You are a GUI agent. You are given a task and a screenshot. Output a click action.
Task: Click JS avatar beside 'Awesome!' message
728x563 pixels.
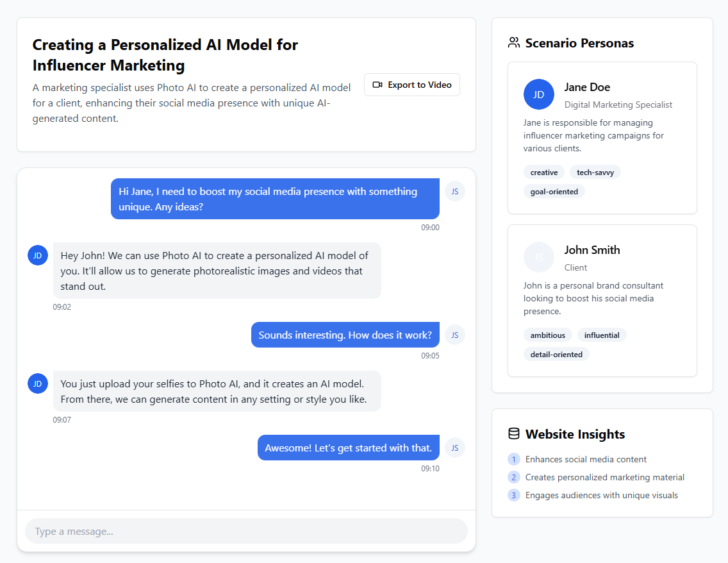[455, 448]
